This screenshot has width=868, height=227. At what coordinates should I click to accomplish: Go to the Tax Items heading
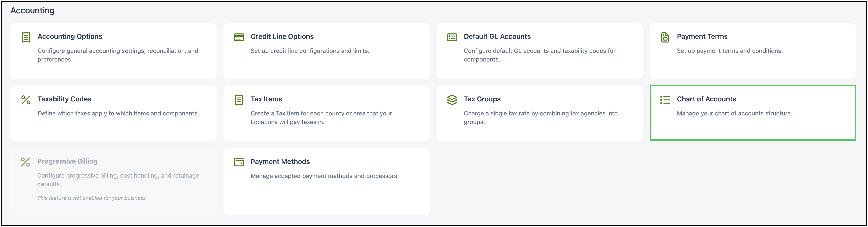pos(266,99)
